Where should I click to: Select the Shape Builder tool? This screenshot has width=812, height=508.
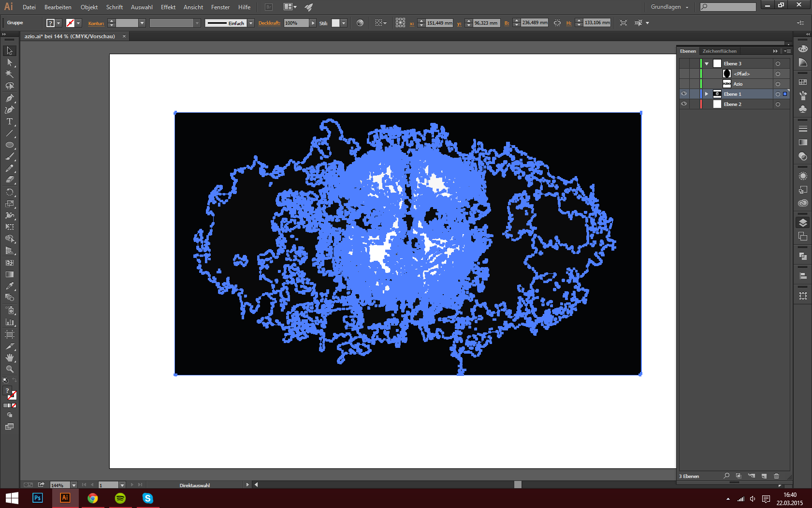point(10,239)
